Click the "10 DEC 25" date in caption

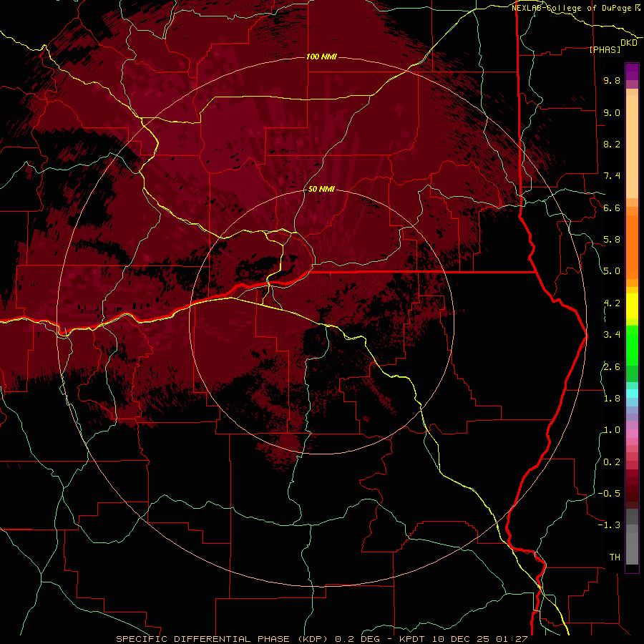pos(461,639)
